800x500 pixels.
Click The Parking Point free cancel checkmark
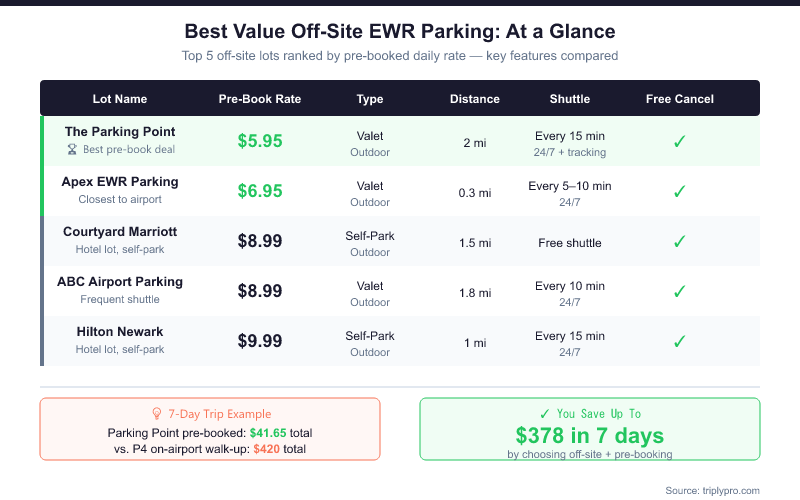point(680,141)
